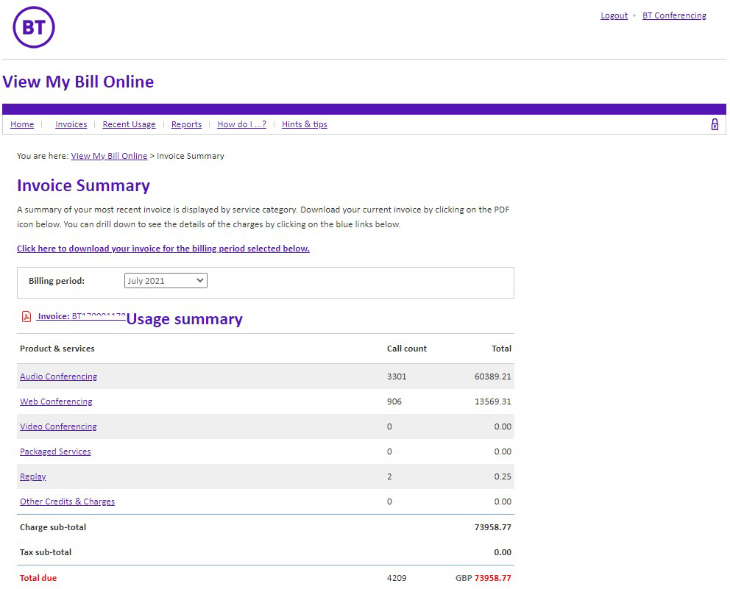Screen dimensions: 730x589
Task: Click the download your invoice link
Action: (x=163, y=249)
